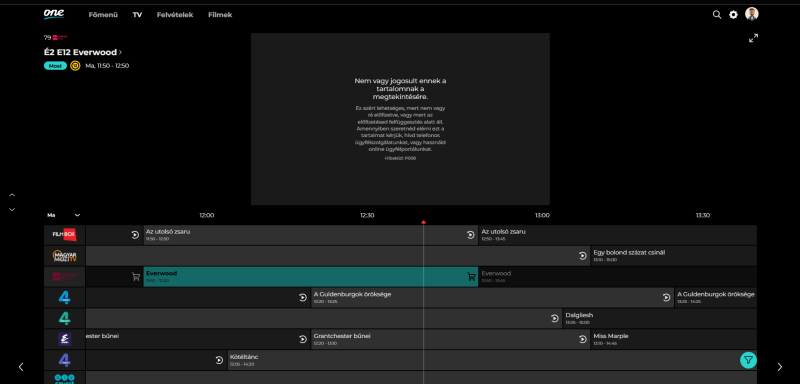
Task: Open the settings gear icon
Action: click(x=733, y=15)
